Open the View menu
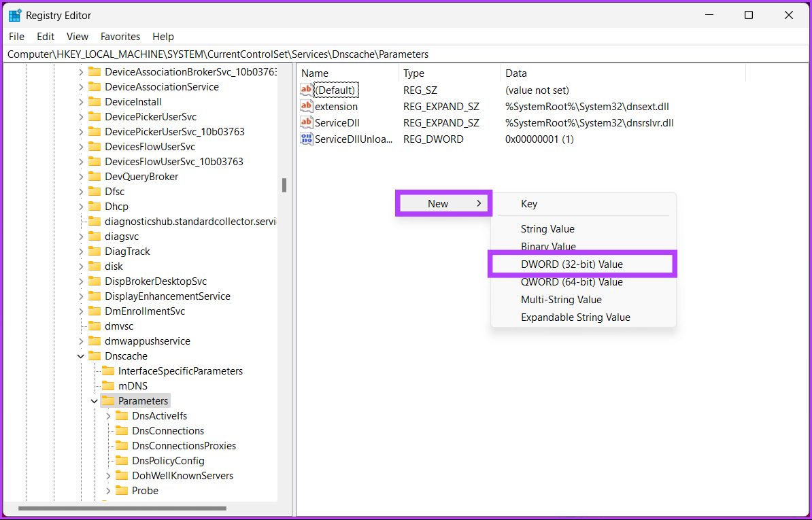Image resolution: width=812 pixels, height=520 pixels. [78, 37]
